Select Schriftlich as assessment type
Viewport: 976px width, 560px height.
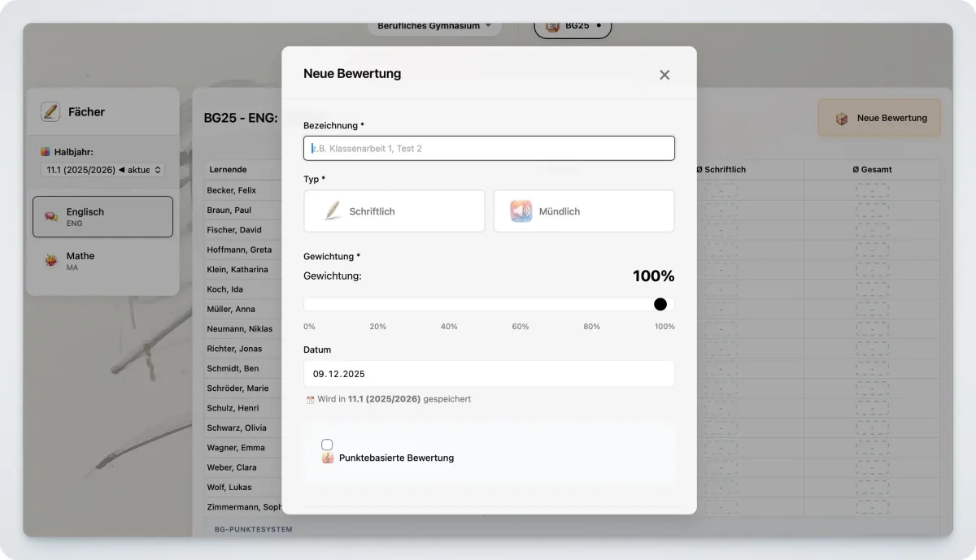(394, 211)
